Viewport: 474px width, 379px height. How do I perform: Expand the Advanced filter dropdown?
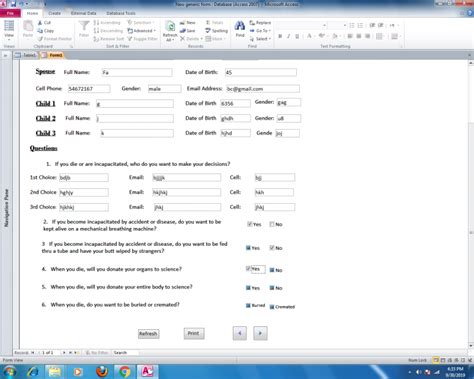[x=142, y=31]
